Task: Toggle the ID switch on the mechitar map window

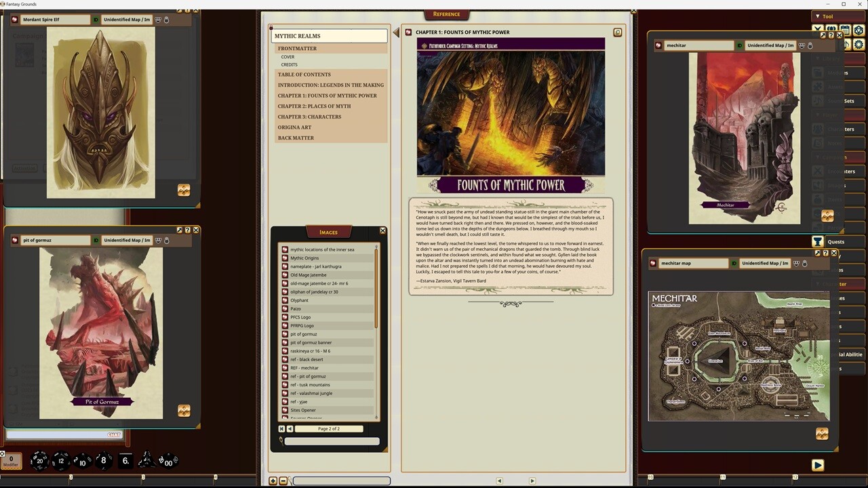Action: pyautogui.click(x=734, y=263)
